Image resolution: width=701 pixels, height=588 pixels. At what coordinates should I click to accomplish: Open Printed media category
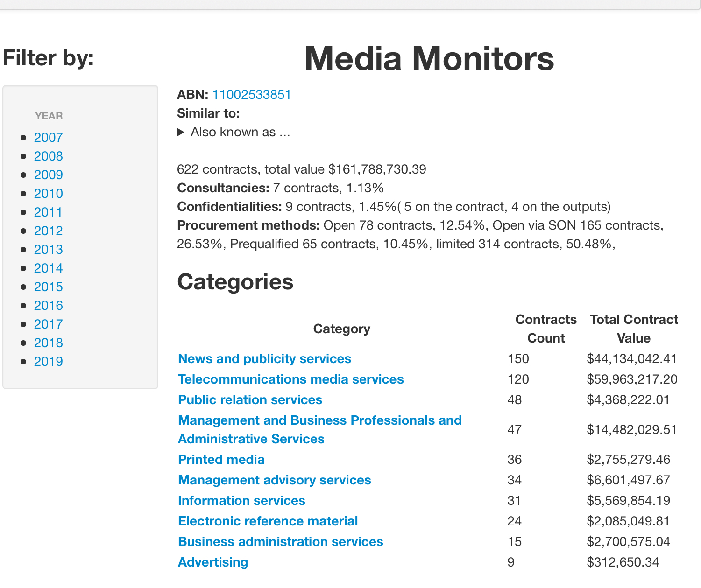click(x=221, y=460)
